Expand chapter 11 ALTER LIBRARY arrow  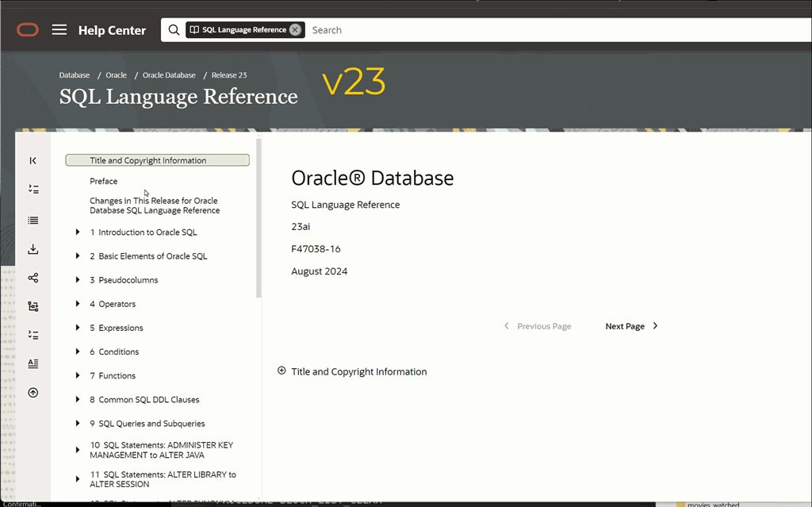(x=78, y=479)
